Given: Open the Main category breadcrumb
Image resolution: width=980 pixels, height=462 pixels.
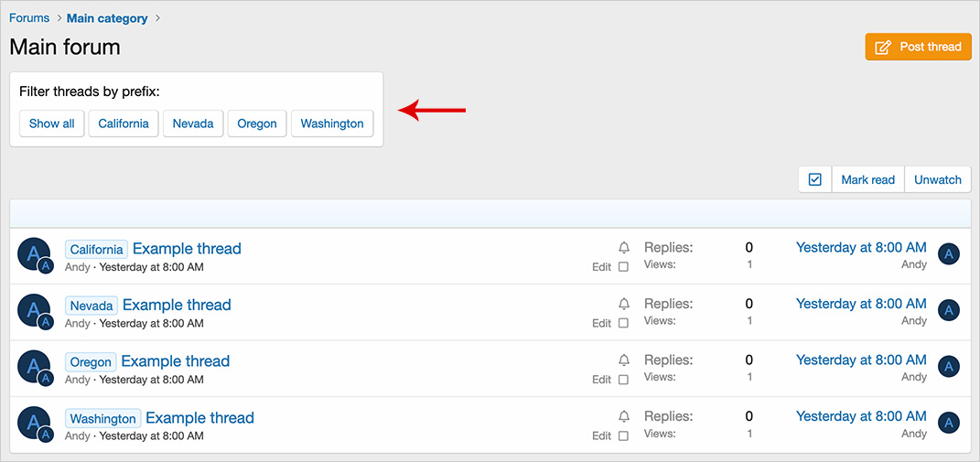Looking at the screenshot, I should [107, 18].
